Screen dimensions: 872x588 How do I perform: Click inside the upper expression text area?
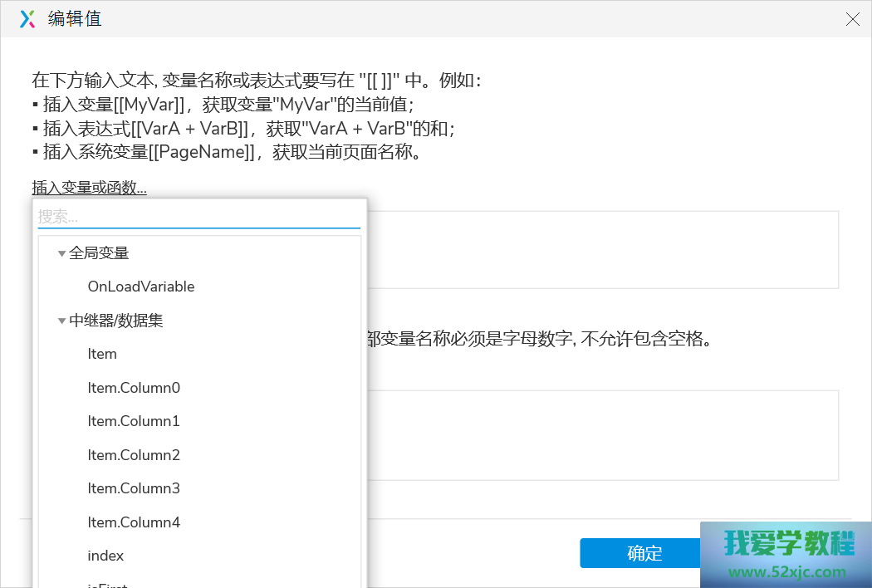pos(602,249)
